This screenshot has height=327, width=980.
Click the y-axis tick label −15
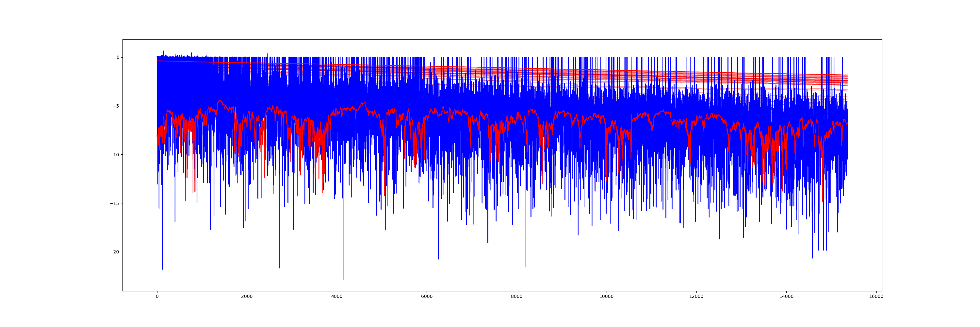114,204
